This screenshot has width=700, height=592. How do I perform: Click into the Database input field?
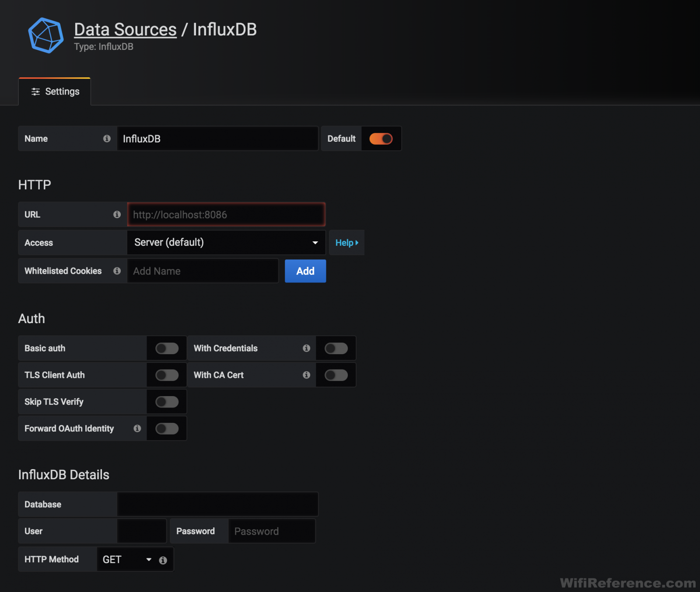[x=217, y=504]
